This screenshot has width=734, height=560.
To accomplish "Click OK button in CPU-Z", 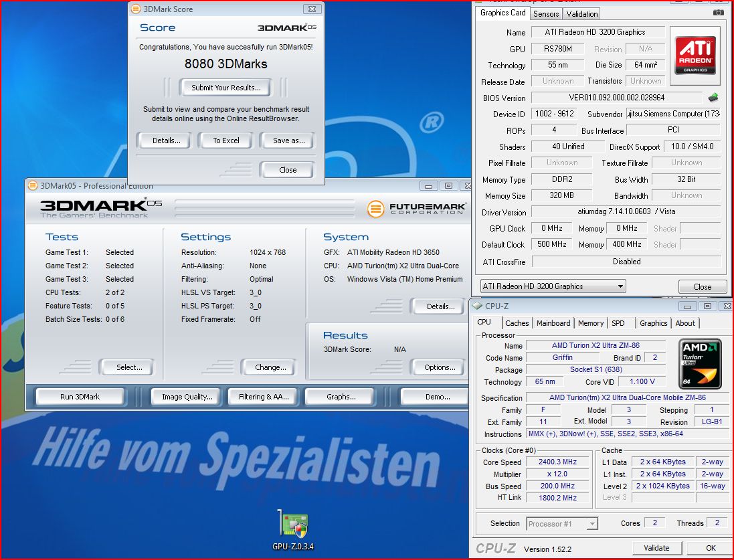I will (x=711, y=548).
